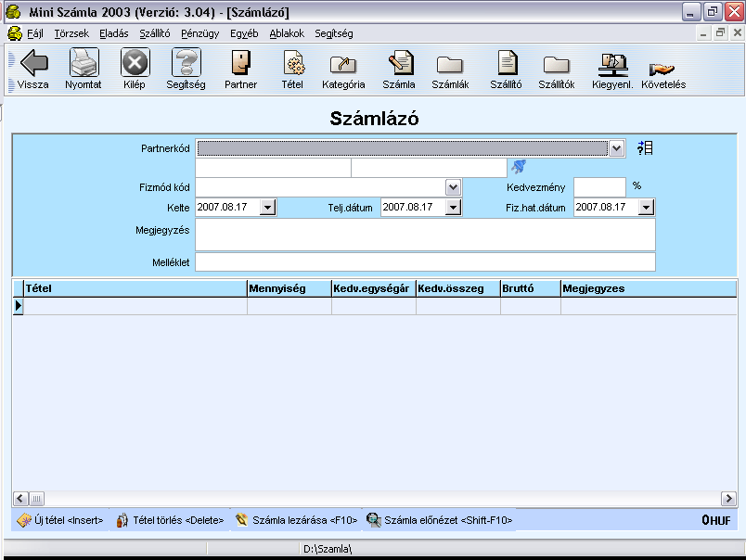
Task: Open the Egyéb menu
Action: coord(244,33)
